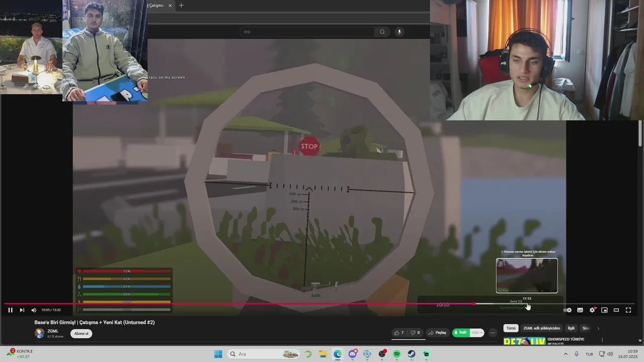
Task: Download with the green İndir button
Action: point(461,332)
